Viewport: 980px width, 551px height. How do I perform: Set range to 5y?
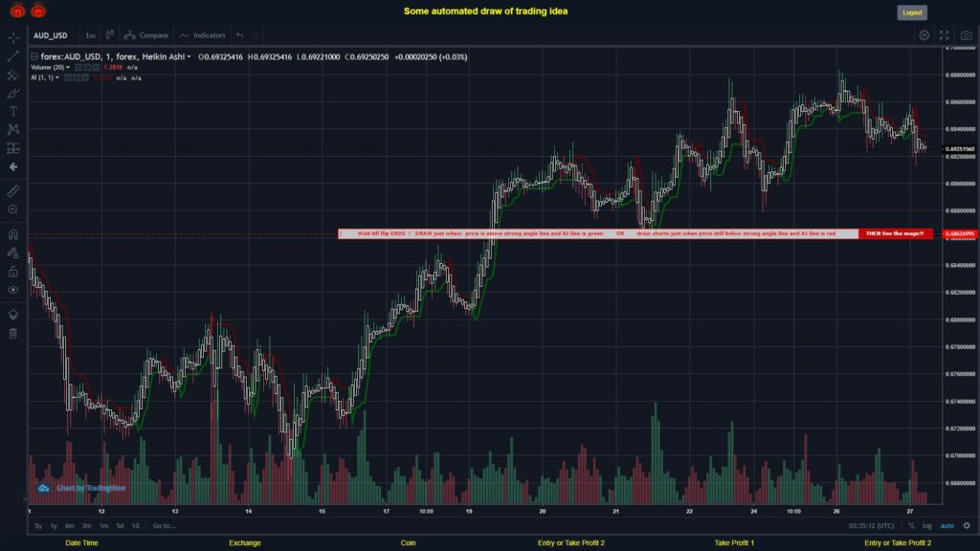point(38,526)
